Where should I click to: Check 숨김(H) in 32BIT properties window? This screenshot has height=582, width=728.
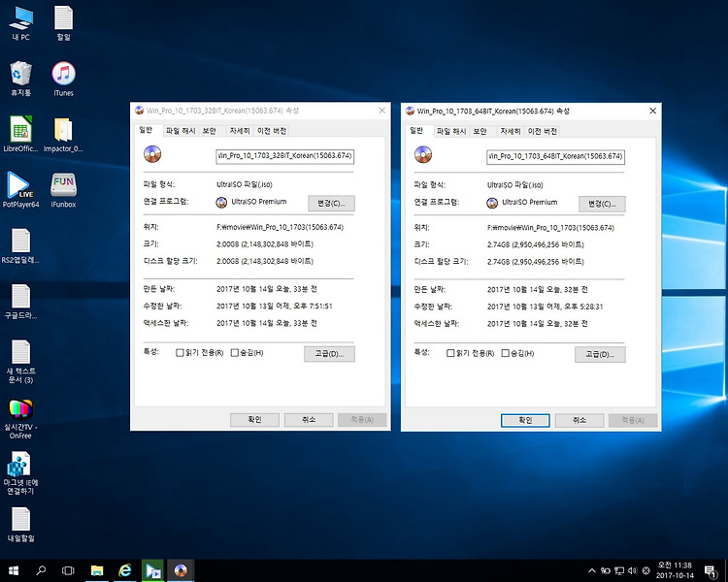[235, 353]
